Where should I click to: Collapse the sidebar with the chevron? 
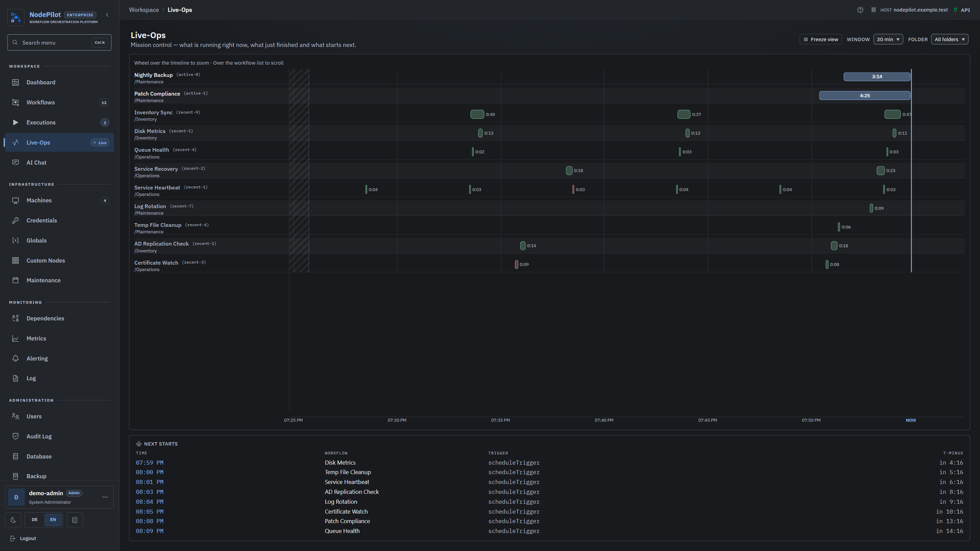coord(107,15)
